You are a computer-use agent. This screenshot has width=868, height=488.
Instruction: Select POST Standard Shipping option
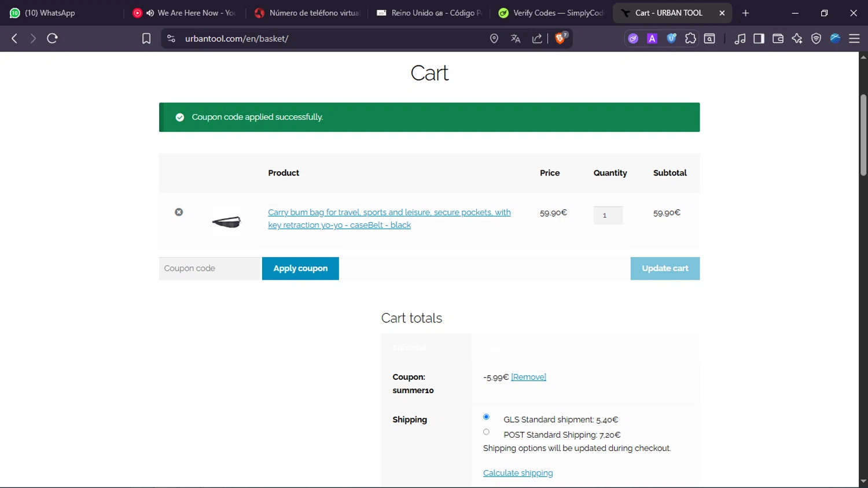486,432
